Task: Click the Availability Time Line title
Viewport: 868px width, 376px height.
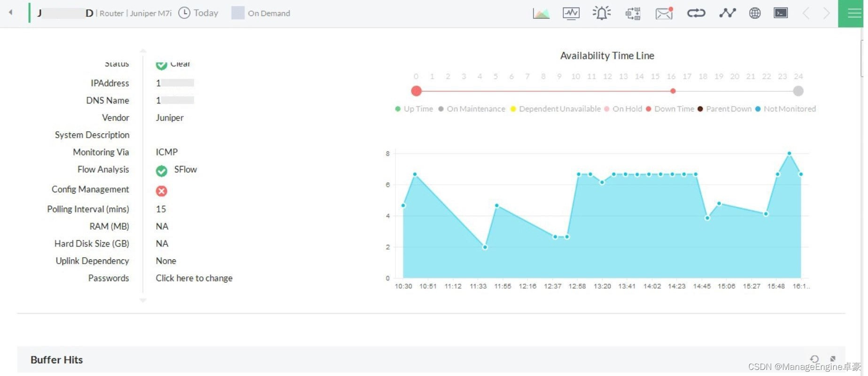Action: click(607, 56)
